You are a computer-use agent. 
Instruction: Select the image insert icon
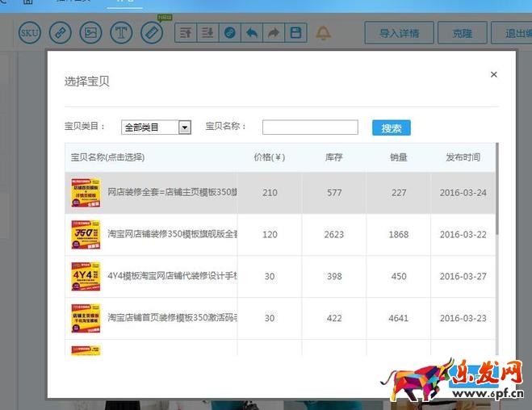[x=91, y=33]
